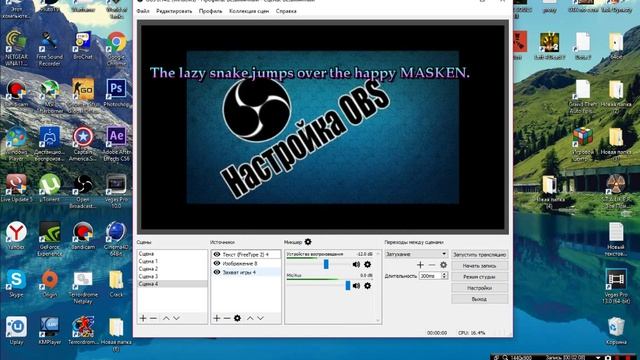Screen dimensions: 640x360
Task: Add a scene transition with the plus icon
Action: [x=420, y=265]
